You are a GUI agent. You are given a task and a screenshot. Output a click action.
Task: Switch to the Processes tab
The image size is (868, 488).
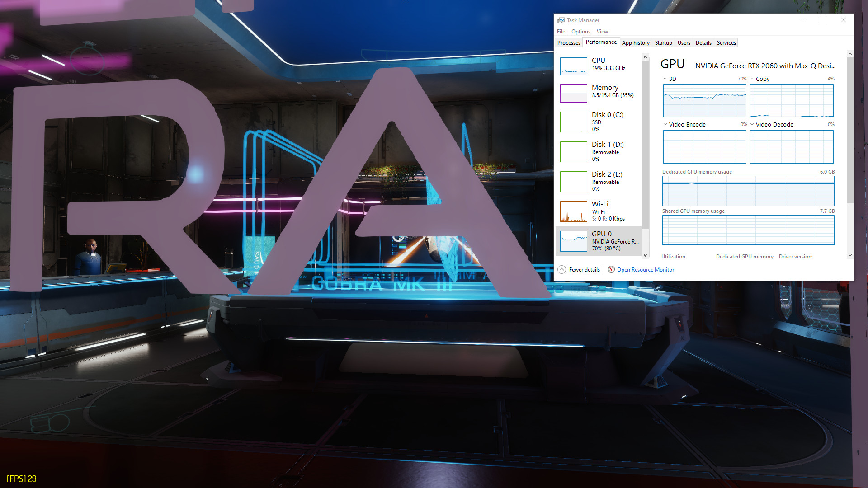point(569,43)
